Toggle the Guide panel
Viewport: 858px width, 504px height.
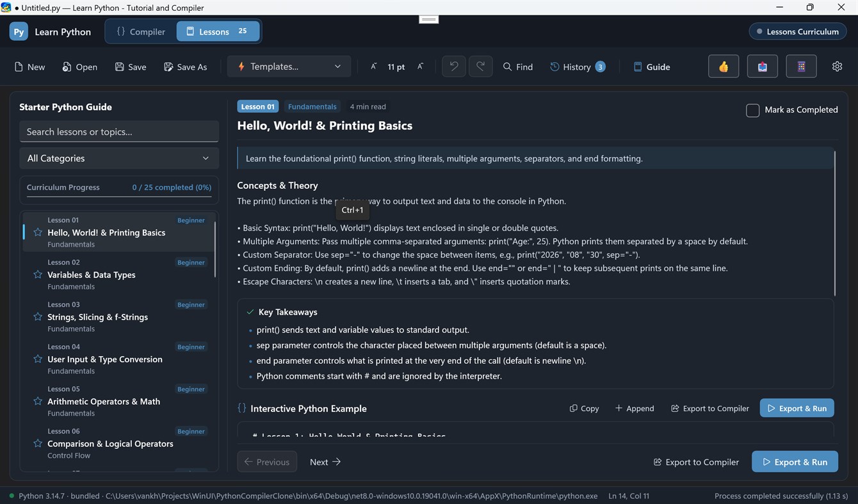(652, 67)
